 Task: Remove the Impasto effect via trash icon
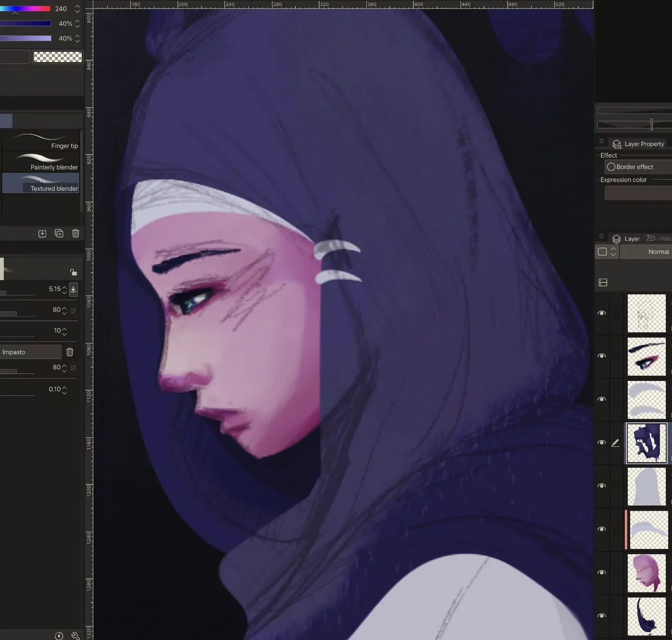pyautogui.click(x=70, y=352)
